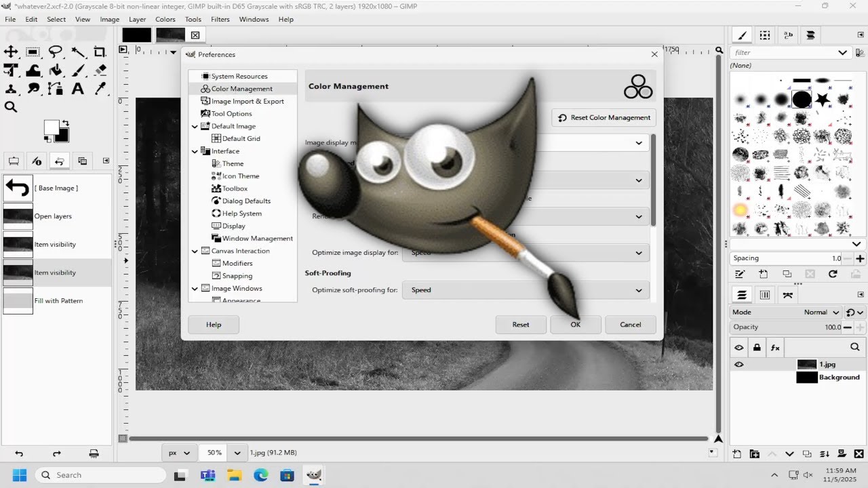
Task: Open the 50% zoom dropdown
Action: coord(237,453)
